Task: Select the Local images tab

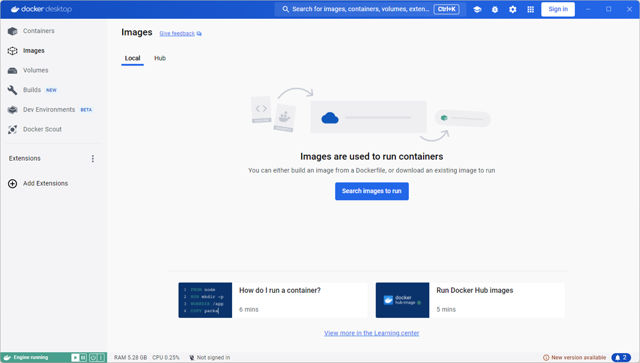Action: [x=132, y=58]
